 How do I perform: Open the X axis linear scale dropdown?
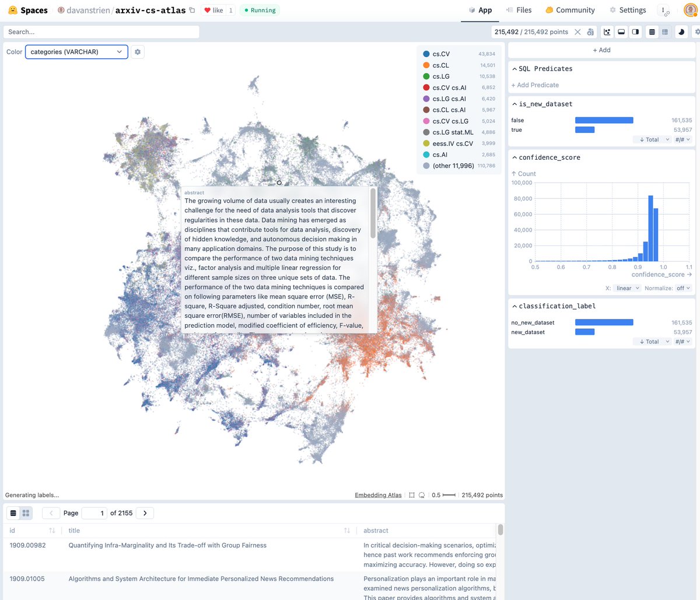tap(628, 288)
